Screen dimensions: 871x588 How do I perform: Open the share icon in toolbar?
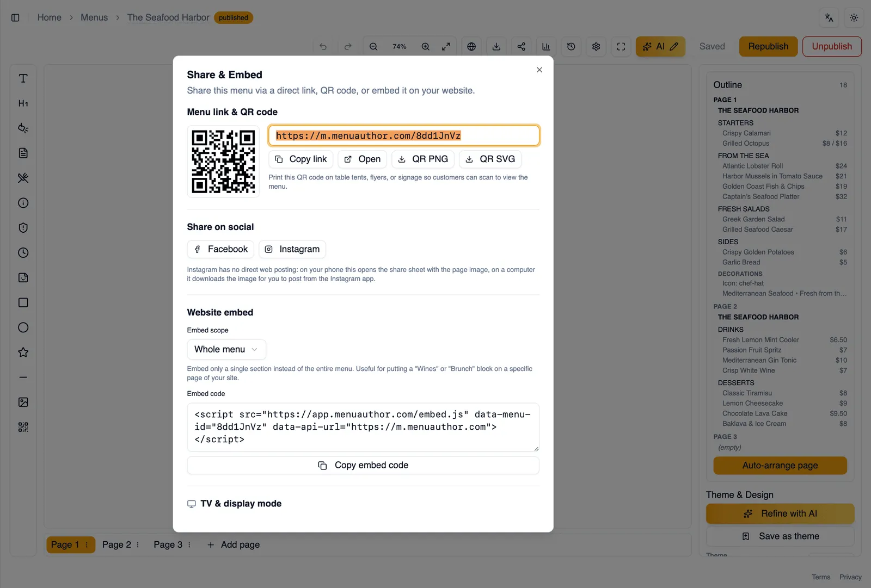[x=521, y=47]
